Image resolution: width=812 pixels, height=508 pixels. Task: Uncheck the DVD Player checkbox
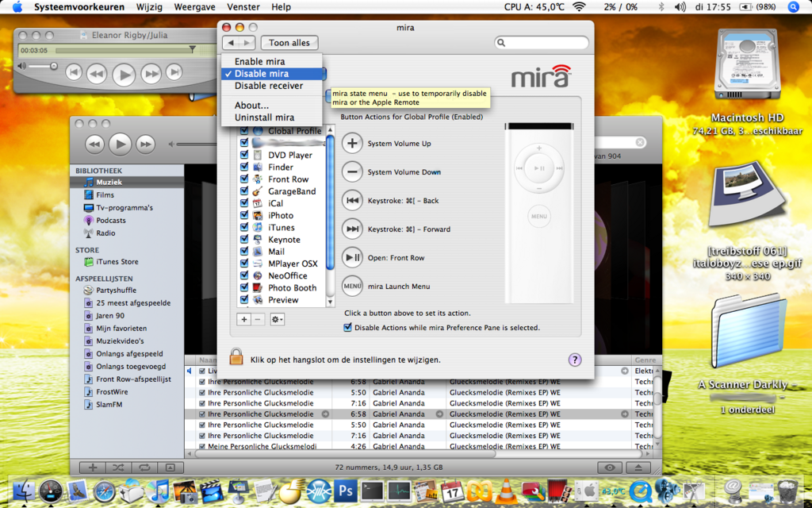coord(244,155)
